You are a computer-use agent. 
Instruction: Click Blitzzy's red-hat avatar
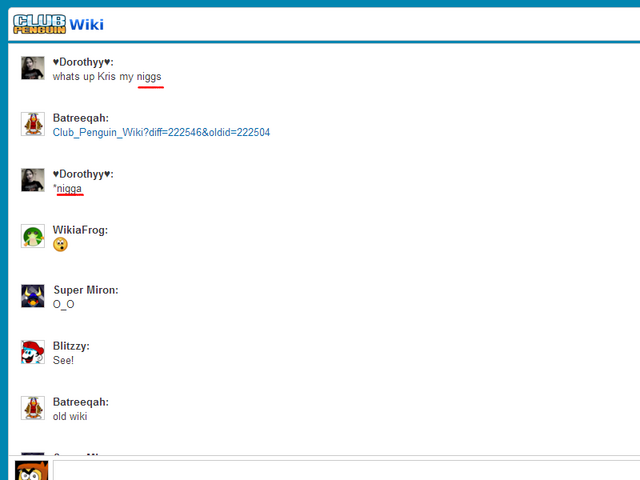[x=33, y=352]
